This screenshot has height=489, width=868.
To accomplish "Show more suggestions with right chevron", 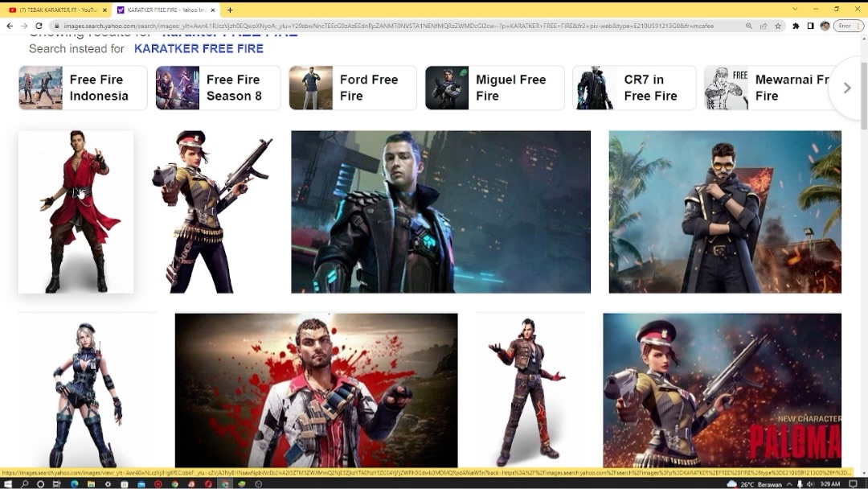I will pyautogui.click(x=847, y=88).
